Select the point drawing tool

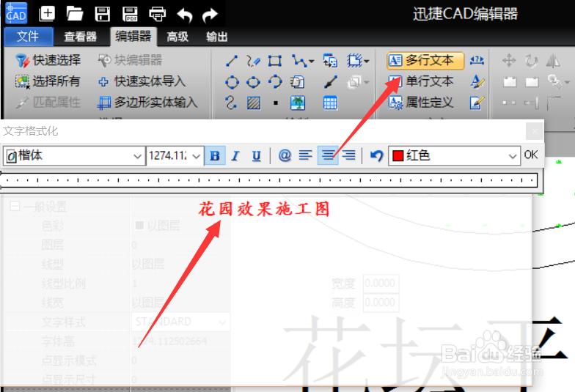pos(276,103)
